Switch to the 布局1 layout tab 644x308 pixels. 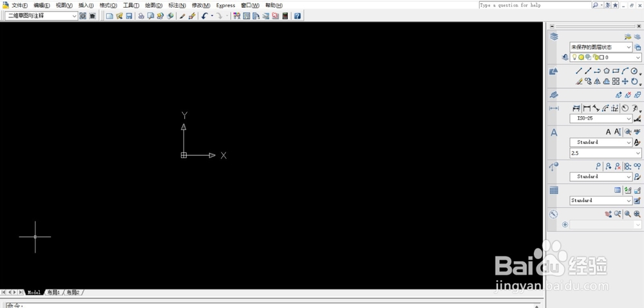pyautogui.click(x=53, y=293)
